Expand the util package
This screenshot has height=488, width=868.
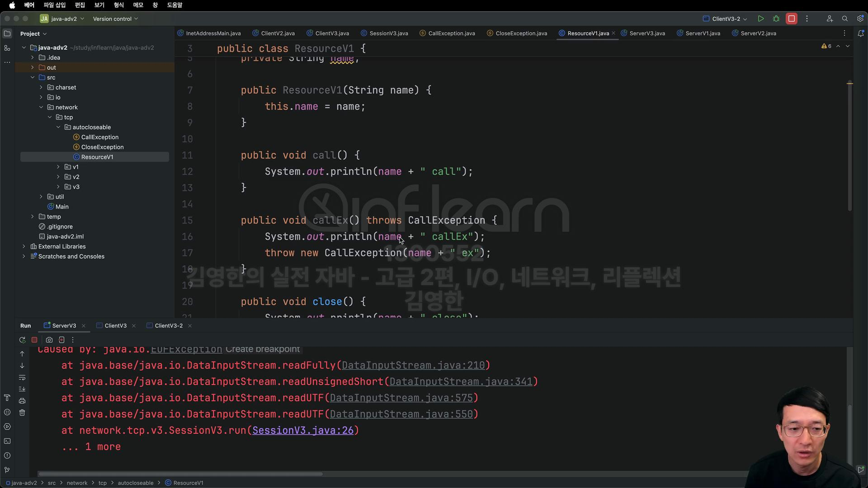[x=41, y=197]
